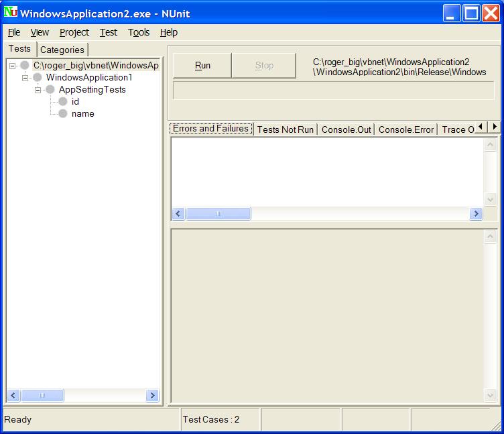Click test tree scrollbar left arrow
The image size is (504, 434).
click(x=13, y=395)
